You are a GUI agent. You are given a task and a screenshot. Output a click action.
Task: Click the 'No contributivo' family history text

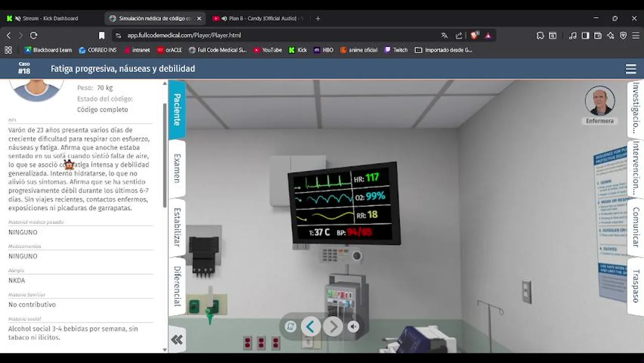(x=32, y=305)
